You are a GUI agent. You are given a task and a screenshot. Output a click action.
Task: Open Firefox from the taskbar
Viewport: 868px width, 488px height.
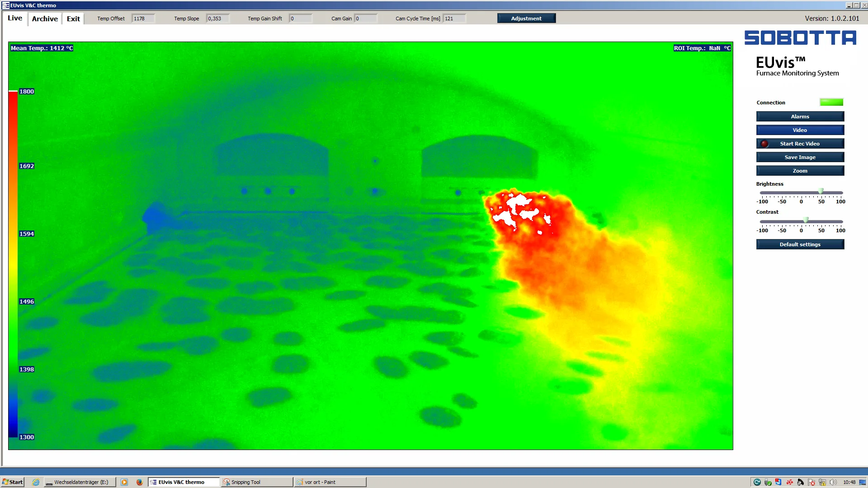point(139,482)
